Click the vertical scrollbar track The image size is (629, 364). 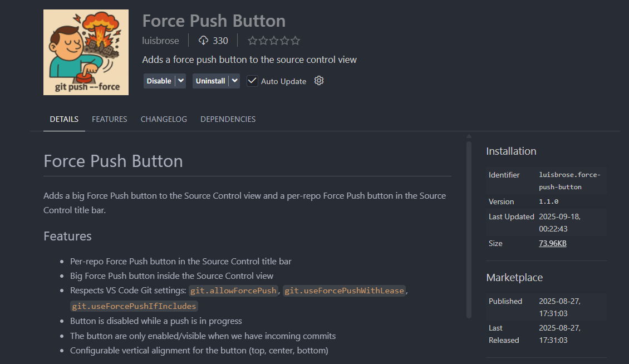[470, 223]
